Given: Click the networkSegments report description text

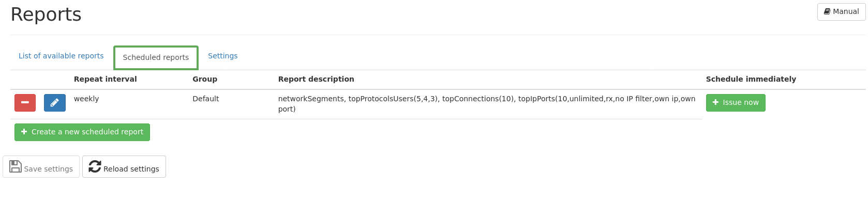Looking at the screenshot, I should [487, 104].
